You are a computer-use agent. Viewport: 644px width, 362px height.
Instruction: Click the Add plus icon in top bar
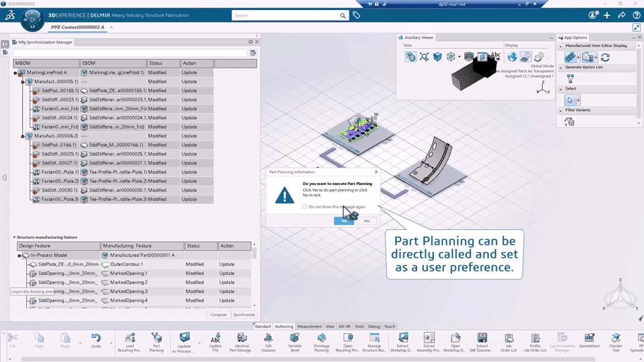coord(607,15)
